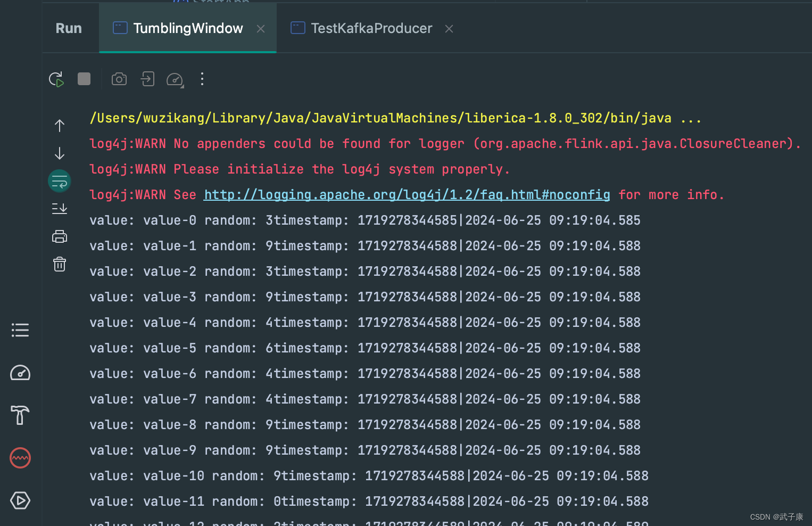The image size is (812, 526).
Task: Click the red monitoring icon in sidebar
Action: tap(20, 458)
